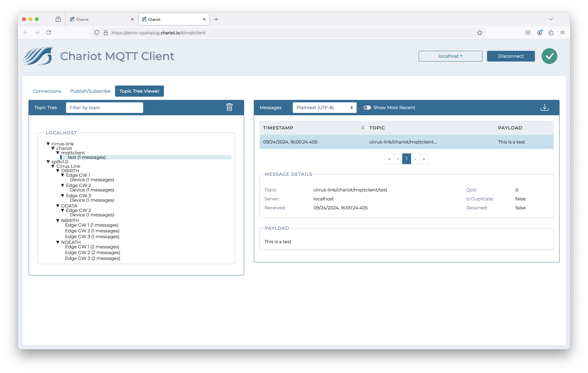588x373 pixels.
Task: Bookmark this page with the star icon
Action: click(479, 33)
